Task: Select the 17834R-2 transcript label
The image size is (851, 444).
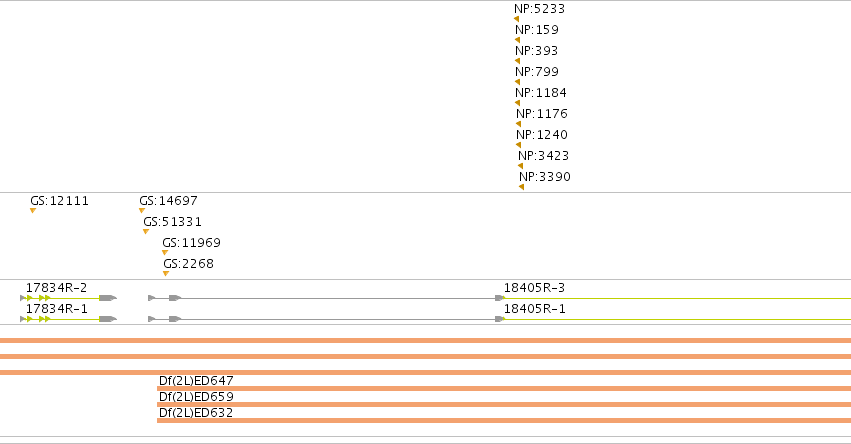Action: (56, 288)
